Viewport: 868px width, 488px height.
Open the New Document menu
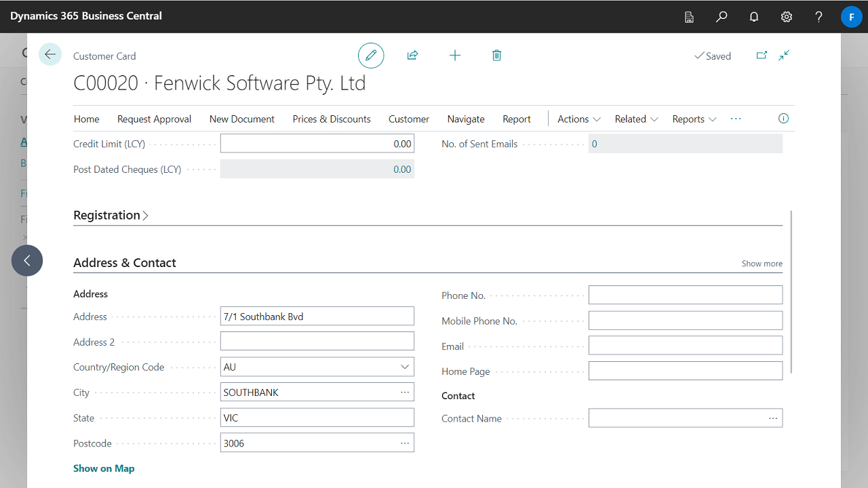242,119
